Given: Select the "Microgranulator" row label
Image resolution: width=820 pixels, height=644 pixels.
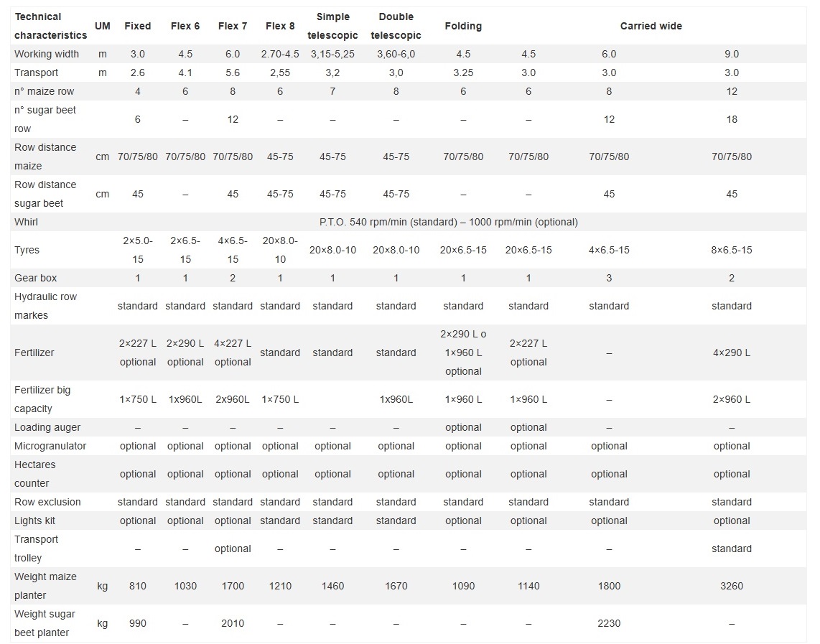Looking at the screenshot, I should (50, 446).
